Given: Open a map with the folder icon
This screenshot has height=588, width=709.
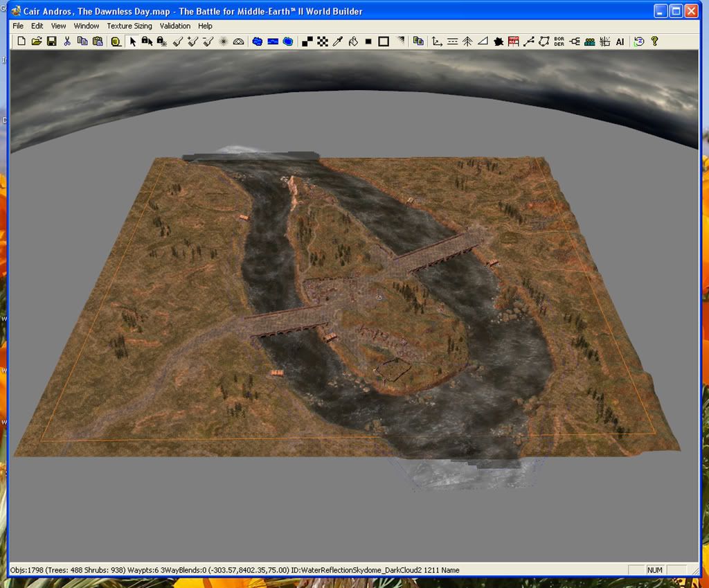Looking at the screenshot, I should [37, 42].
